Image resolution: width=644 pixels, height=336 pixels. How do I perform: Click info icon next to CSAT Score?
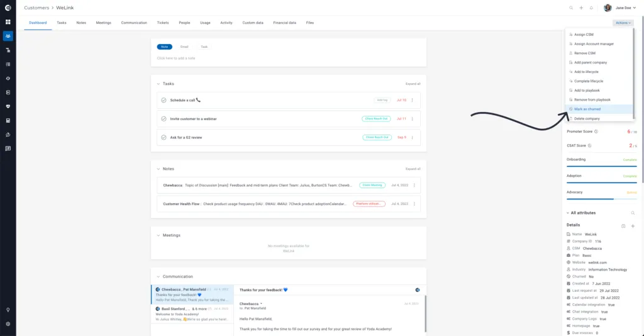[x=589, y=145]
